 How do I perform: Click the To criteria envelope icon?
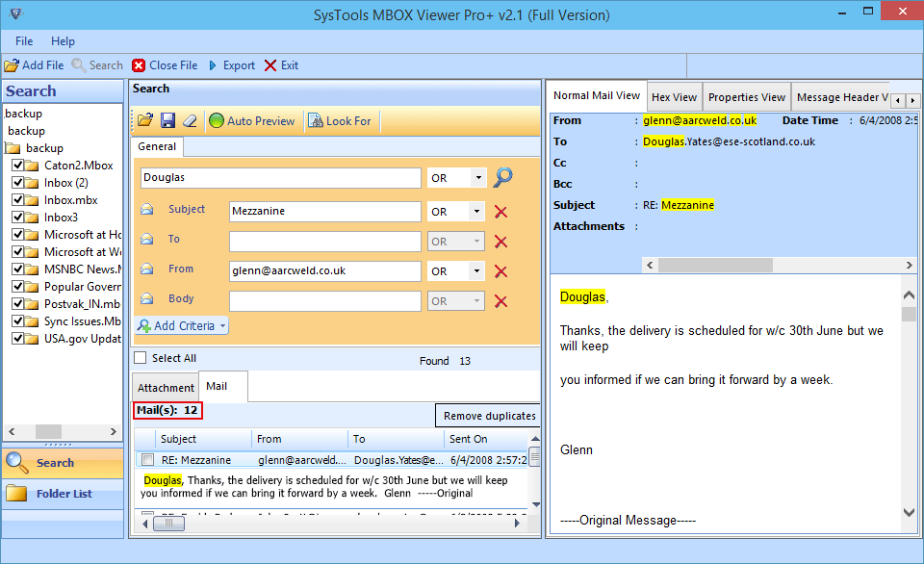tap(146, 239)
